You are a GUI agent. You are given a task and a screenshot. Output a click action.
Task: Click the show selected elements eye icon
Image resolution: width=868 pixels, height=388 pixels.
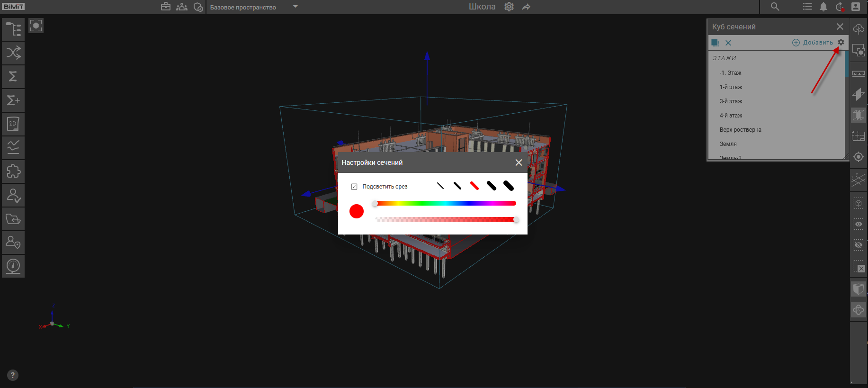(859, 224)
